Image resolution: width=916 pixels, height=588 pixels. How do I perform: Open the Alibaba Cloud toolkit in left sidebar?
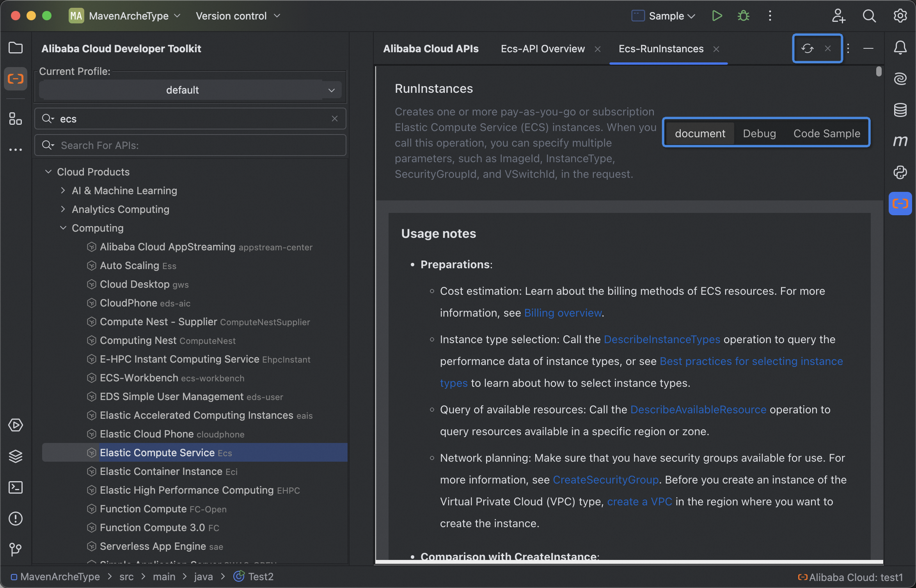[x=16, y=79]
